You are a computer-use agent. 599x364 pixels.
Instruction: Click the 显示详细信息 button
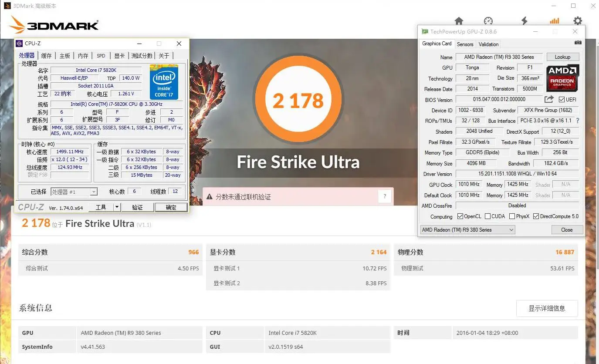point(547,308)
